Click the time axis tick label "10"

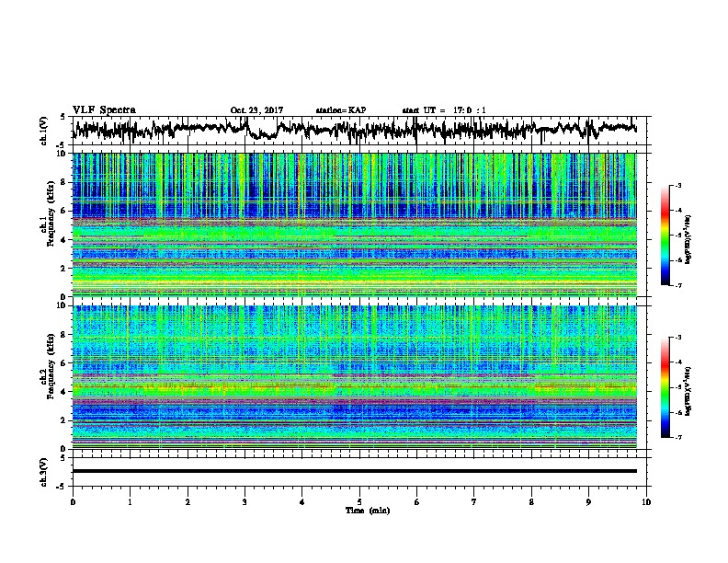[646, 502]
